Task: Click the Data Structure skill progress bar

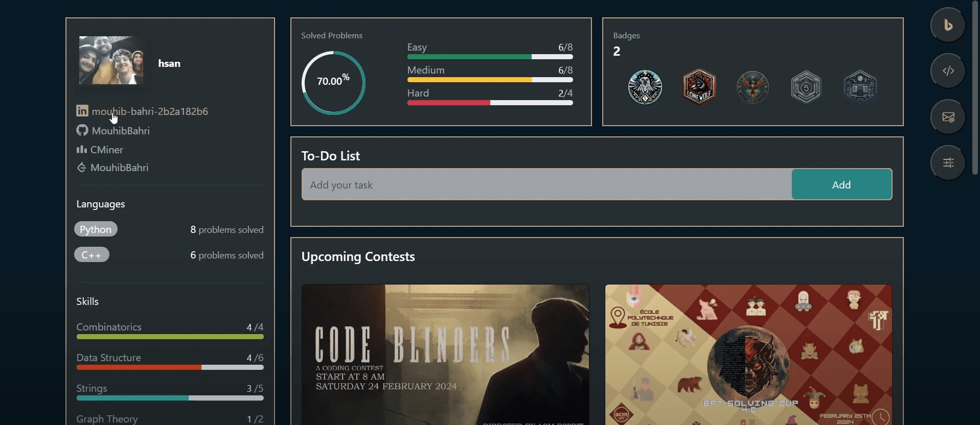Action: coord(170,367)
